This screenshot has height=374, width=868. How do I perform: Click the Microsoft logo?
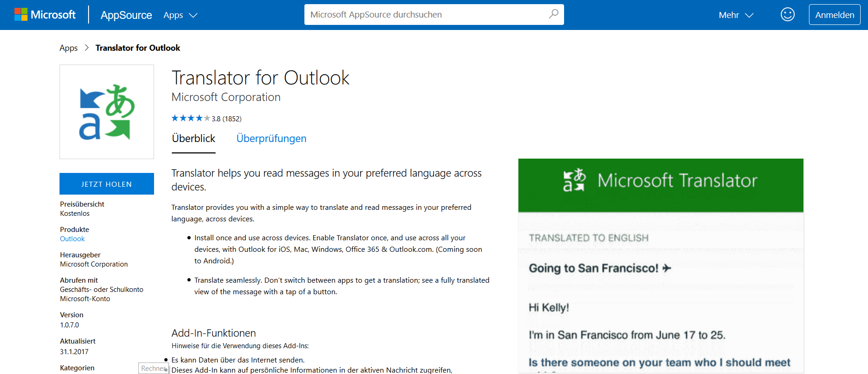pos(45,15)
